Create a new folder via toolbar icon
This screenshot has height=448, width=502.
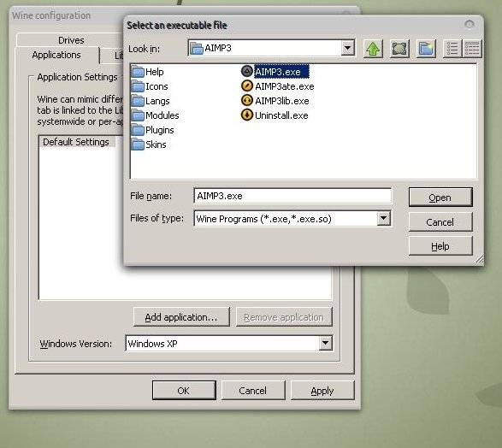pyautogui.click(x=426, y=49)
